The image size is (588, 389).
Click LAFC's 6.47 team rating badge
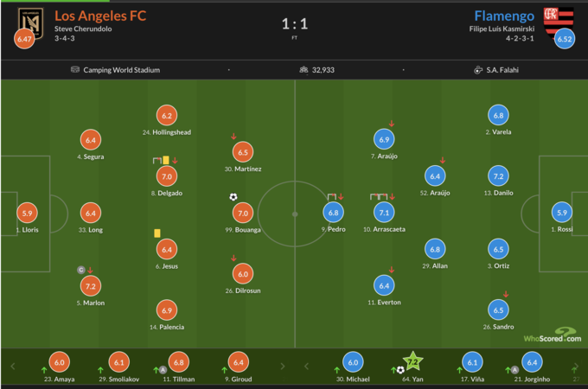click(x=25, y=40)
